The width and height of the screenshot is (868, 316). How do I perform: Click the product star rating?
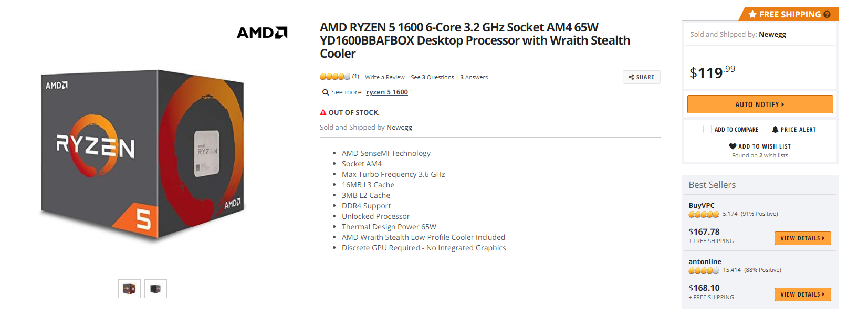click(x=335, y=77)
